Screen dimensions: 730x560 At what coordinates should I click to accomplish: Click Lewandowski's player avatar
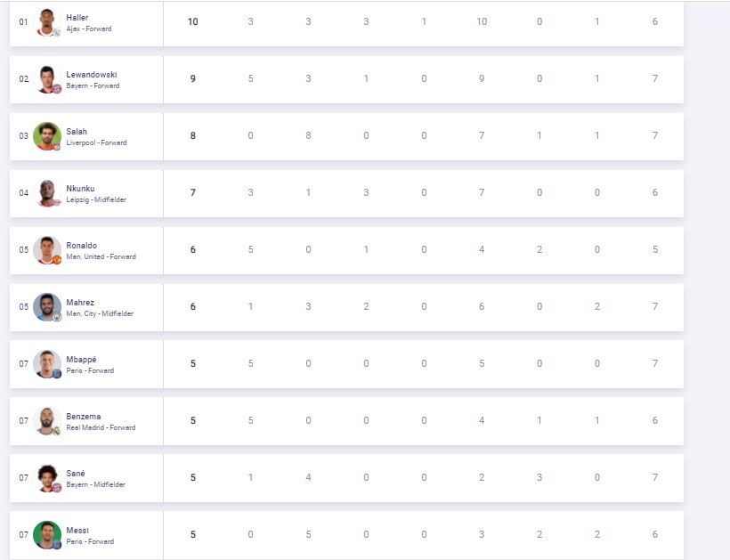pos(47,79)
